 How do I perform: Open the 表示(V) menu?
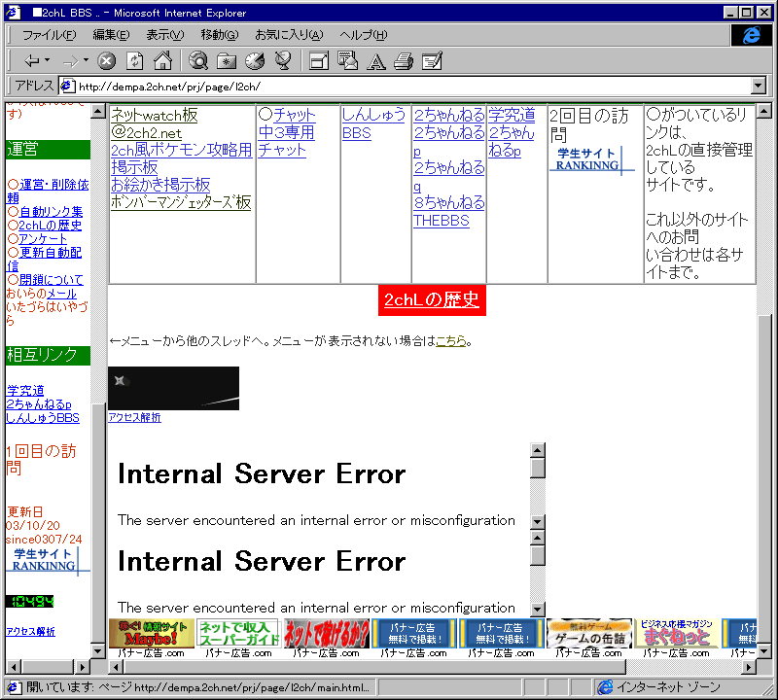click(164, 35)
